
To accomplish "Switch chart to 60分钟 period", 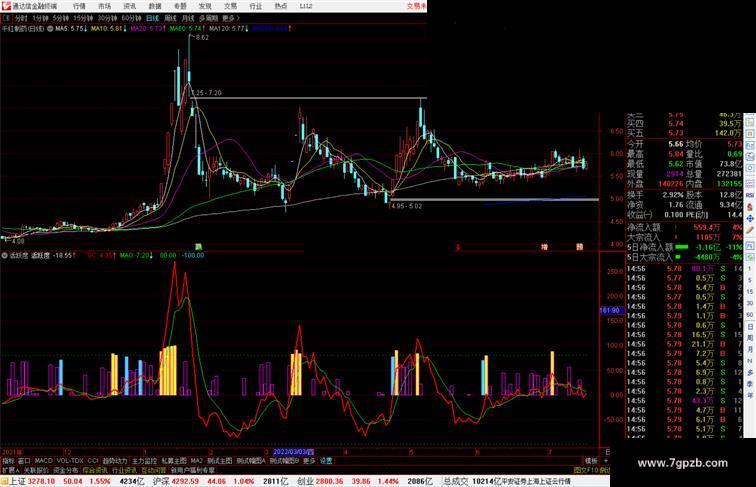I will [131, 18].
